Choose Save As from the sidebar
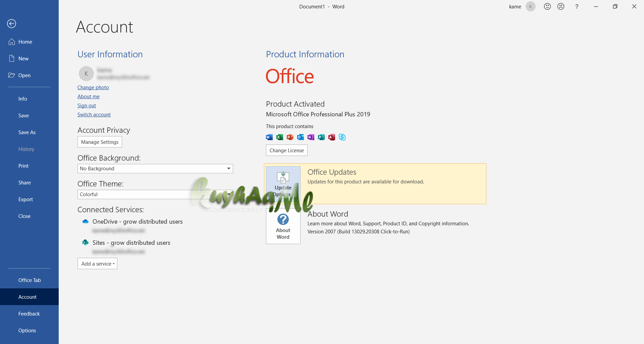This screenshot has height=344, width=644. coord(29,132)
